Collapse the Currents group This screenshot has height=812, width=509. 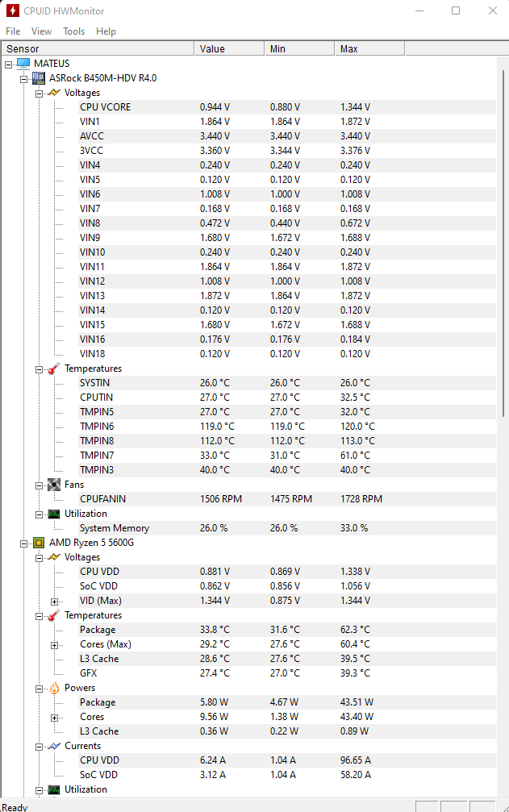click(x=39, y=747)
